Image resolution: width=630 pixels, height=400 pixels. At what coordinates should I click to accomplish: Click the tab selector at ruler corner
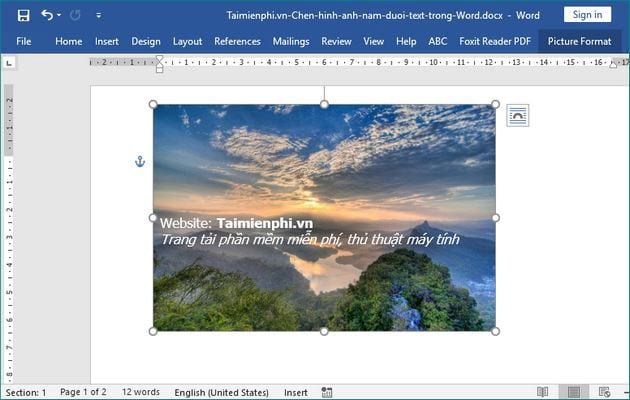click(x=9, y=63)
